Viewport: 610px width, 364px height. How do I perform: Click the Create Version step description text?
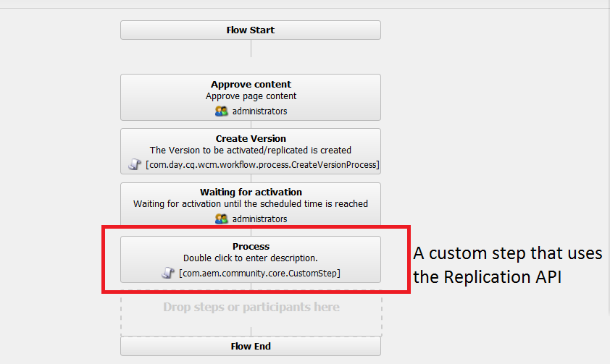[x=251, y=151]
